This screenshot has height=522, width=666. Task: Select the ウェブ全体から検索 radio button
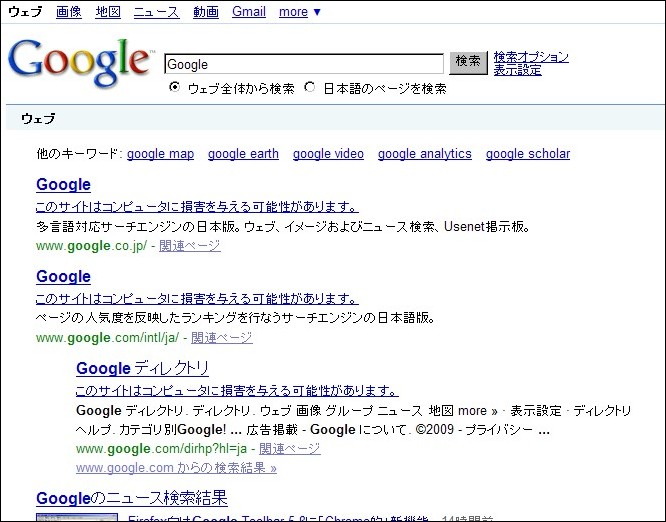[x=174, y=87]
